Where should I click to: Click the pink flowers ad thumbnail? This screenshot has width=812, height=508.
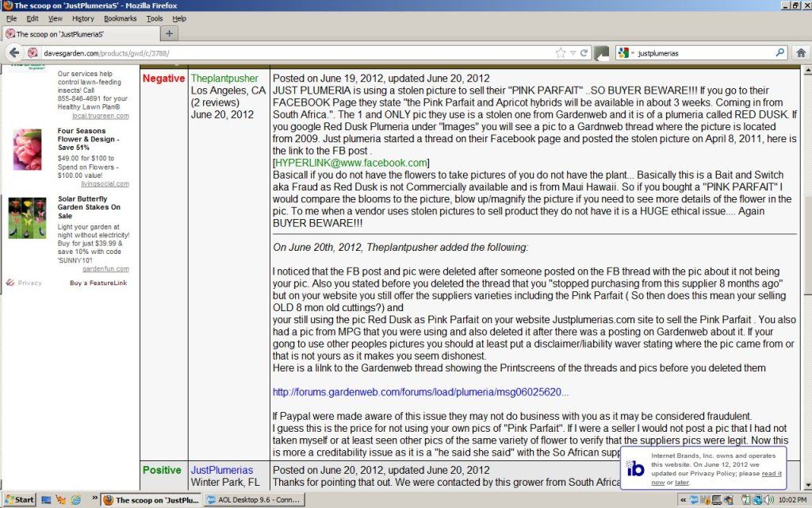[x=28, y=149]
